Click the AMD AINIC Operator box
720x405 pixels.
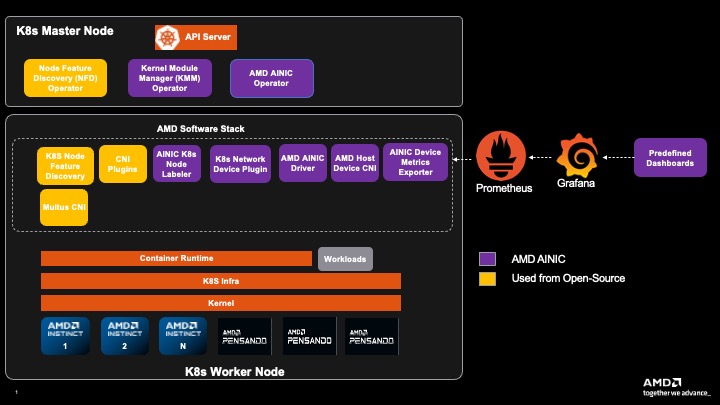(x=272, y=78)
